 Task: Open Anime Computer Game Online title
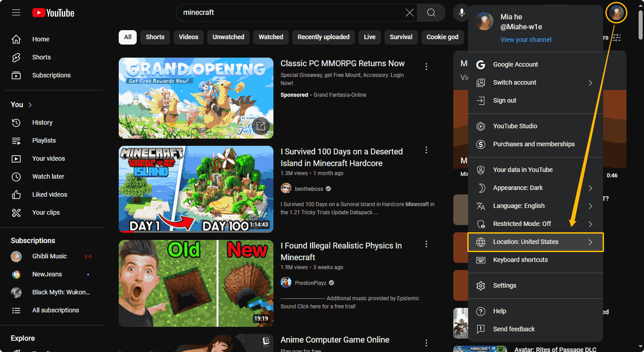click(335, 340)
